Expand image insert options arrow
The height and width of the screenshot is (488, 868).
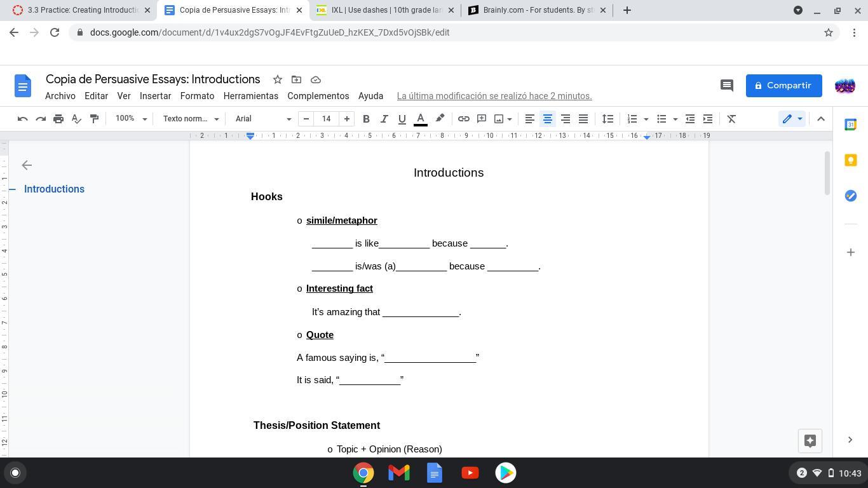click(x=510, y=119)
